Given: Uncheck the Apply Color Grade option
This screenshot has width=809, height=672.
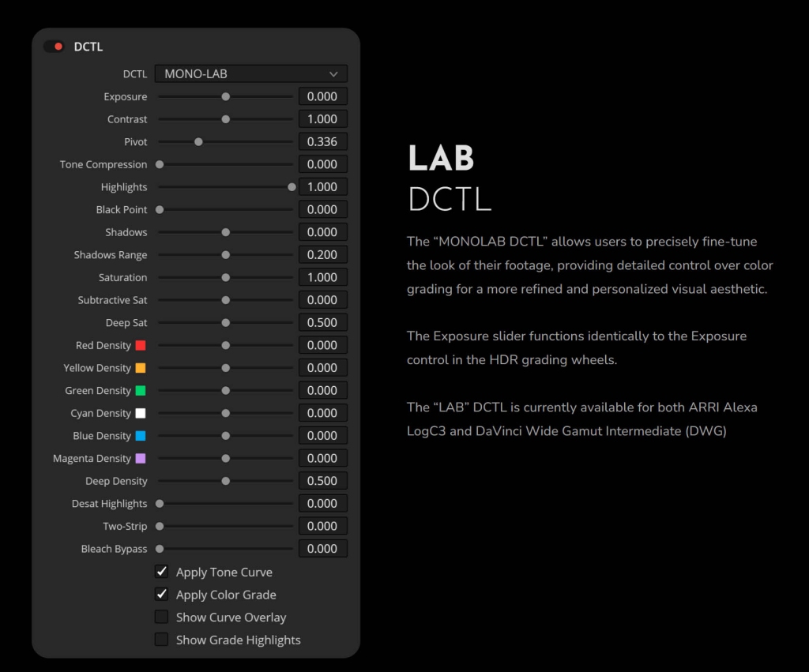Looking at the screenshot, I should coord(162,595).
